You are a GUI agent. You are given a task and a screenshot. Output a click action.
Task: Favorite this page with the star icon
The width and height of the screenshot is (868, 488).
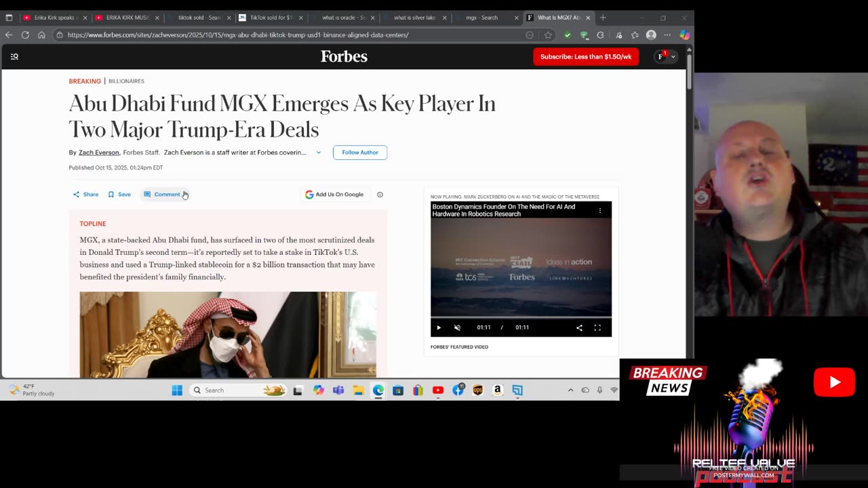[x=548, y=35]
